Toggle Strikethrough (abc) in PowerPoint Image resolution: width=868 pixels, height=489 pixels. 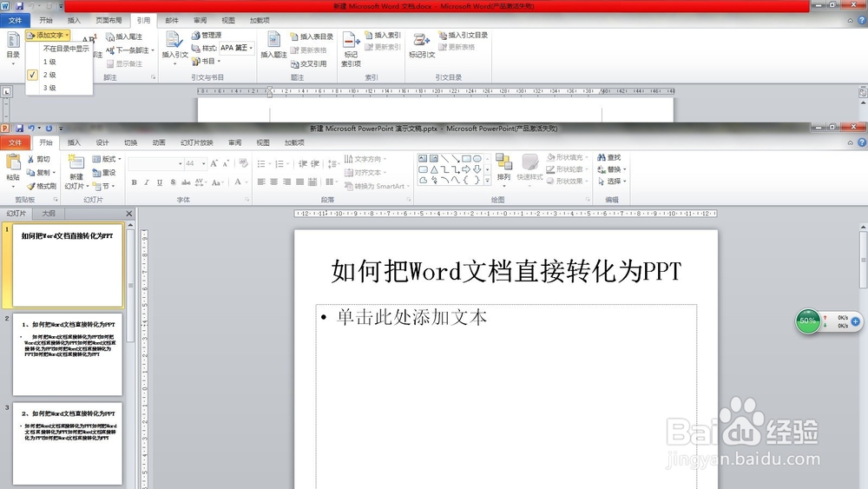pyautogui.click(x=186, y=182)
